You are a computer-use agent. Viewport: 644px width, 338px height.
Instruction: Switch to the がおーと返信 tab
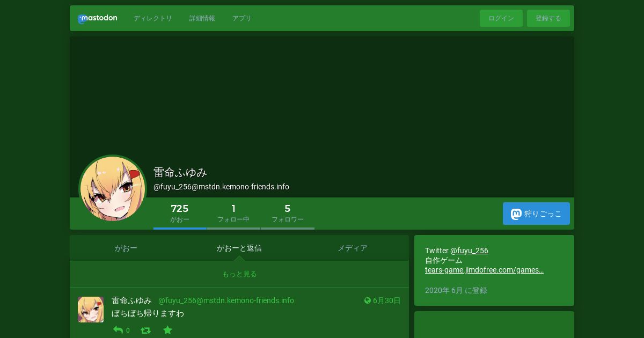pos(239,248)
